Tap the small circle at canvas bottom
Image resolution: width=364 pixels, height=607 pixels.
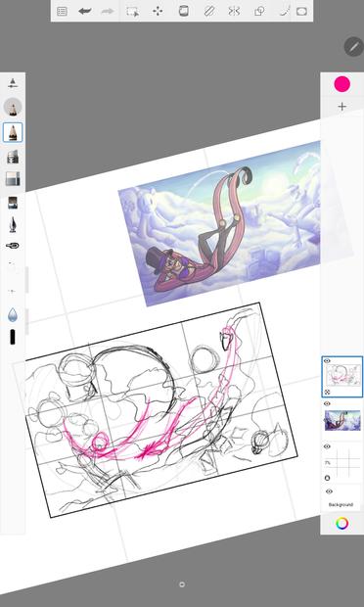pyautogui.click(x=182, y=584)
